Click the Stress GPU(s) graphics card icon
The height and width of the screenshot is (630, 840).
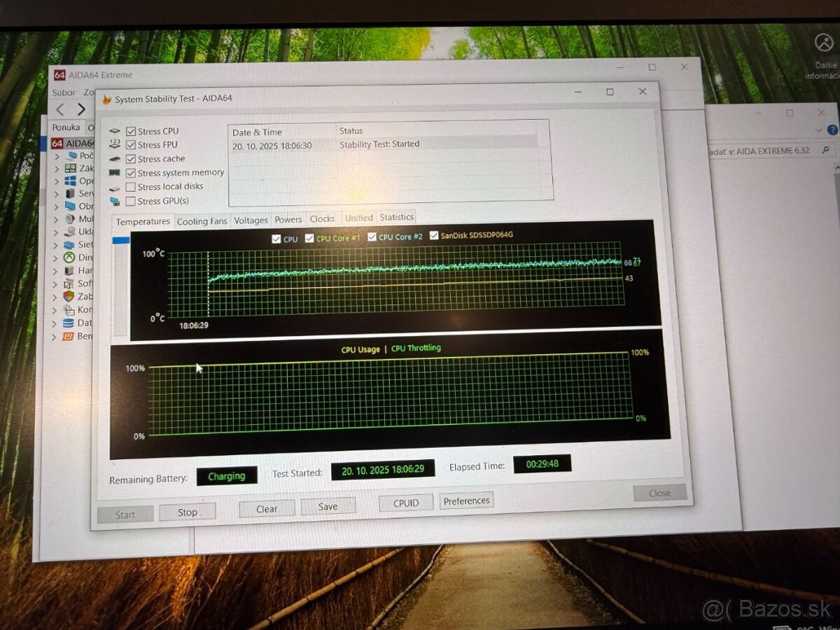(114, 202)
